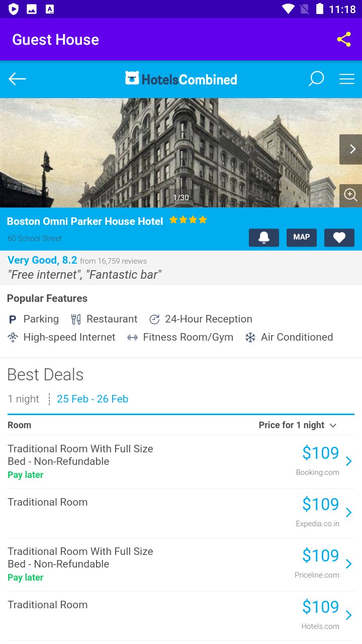Tap the HotelsCombined logo
This screenshot has width=362, height=644.
click(x=181, y=79)
